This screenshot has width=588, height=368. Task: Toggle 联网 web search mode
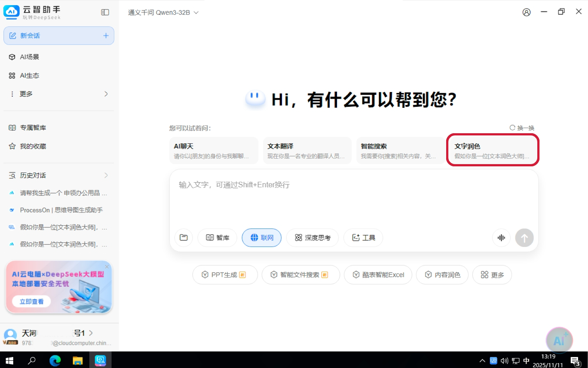(x=262, y=238)
